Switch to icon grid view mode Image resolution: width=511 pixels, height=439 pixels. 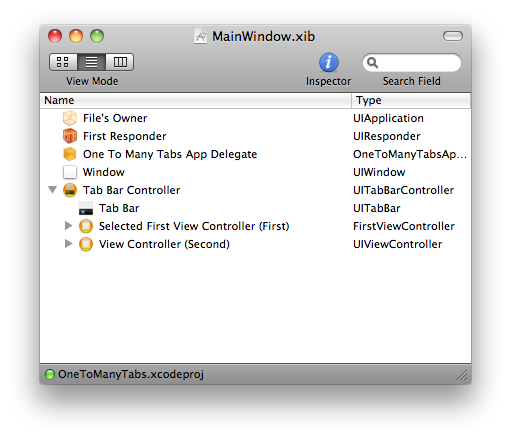pos(63,62)
